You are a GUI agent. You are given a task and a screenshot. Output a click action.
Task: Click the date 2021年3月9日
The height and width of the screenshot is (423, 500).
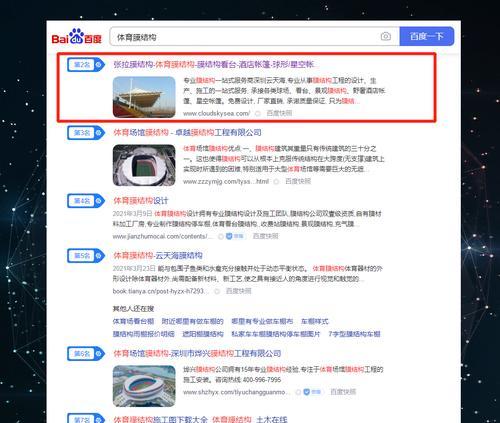pyautogui.click(x=132, y=213)
